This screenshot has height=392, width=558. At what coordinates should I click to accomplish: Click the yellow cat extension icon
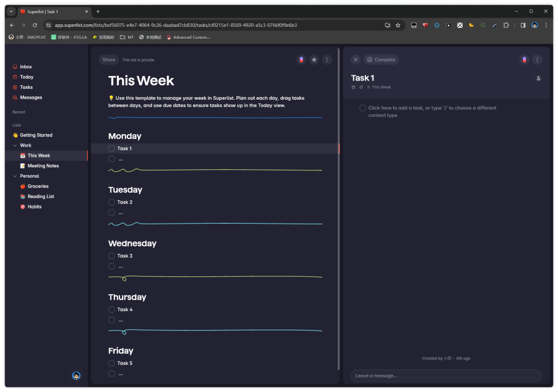click(471, 25)
